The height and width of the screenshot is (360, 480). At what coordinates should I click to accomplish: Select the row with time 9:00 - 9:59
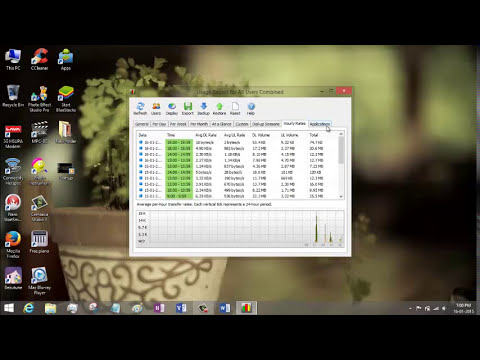[237, 196]
